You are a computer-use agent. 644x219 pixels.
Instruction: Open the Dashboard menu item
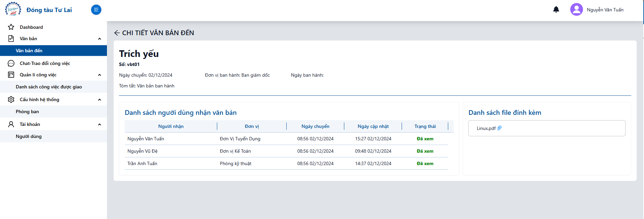coord(53,27)
